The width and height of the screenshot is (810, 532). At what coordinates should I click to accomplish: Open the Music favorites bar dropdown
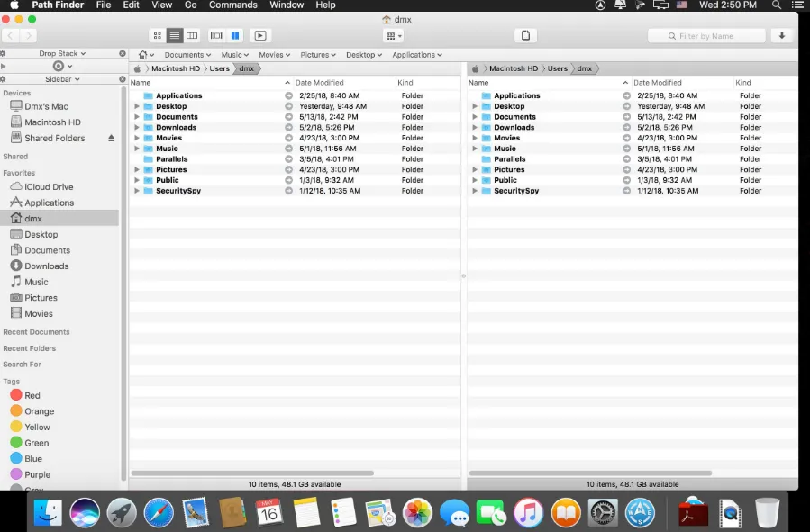click(235, 55)
